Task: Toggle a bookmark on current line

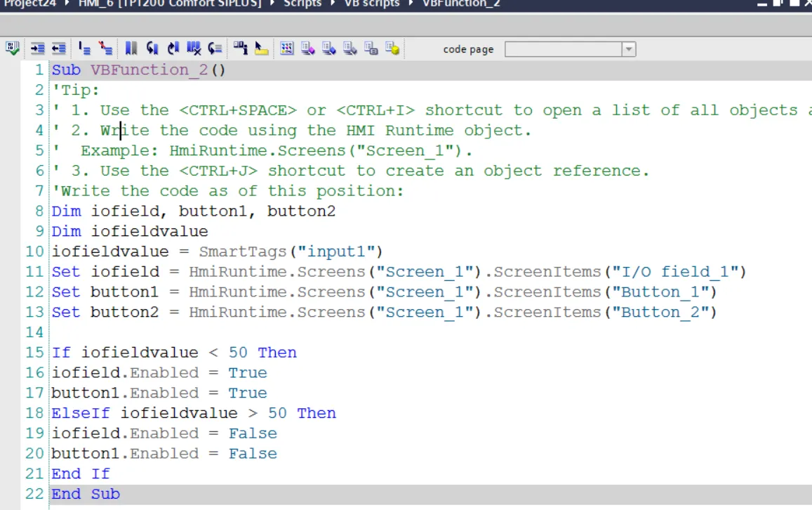Action: click(x=131, y=48)
